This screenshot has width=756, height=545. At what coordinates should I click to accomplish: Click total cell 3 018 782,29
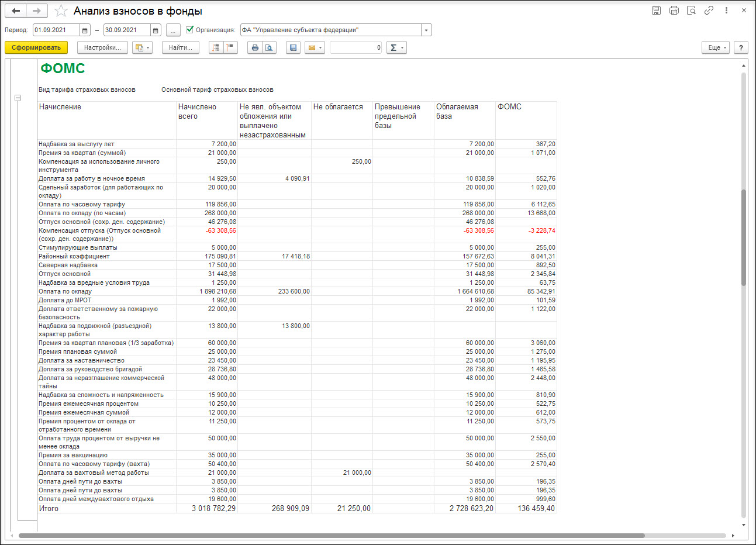click(x=214, y=509)
